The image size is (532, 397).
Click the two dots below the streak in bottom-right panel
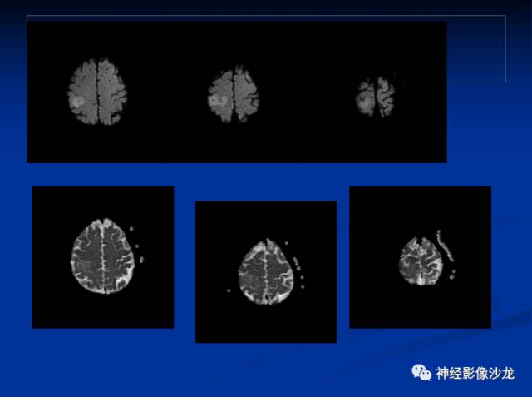[x=452, y=275]
